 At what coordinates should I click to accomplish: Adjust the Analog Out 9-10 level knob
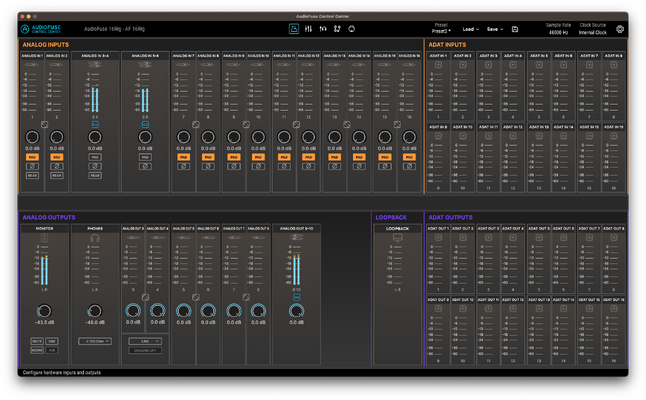tap(296, 311)
